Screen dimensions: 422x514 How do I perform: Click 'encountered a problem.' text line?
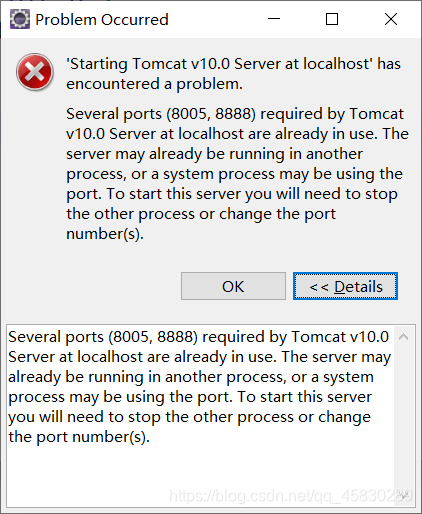pyautogui.click(x=154, y=84)
